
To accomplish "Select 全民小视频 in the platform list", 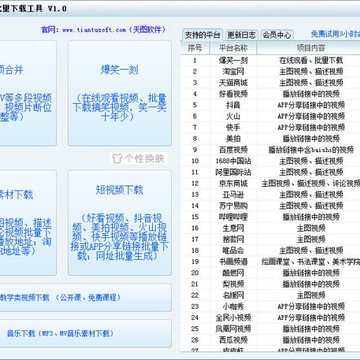I will [233, 317].
